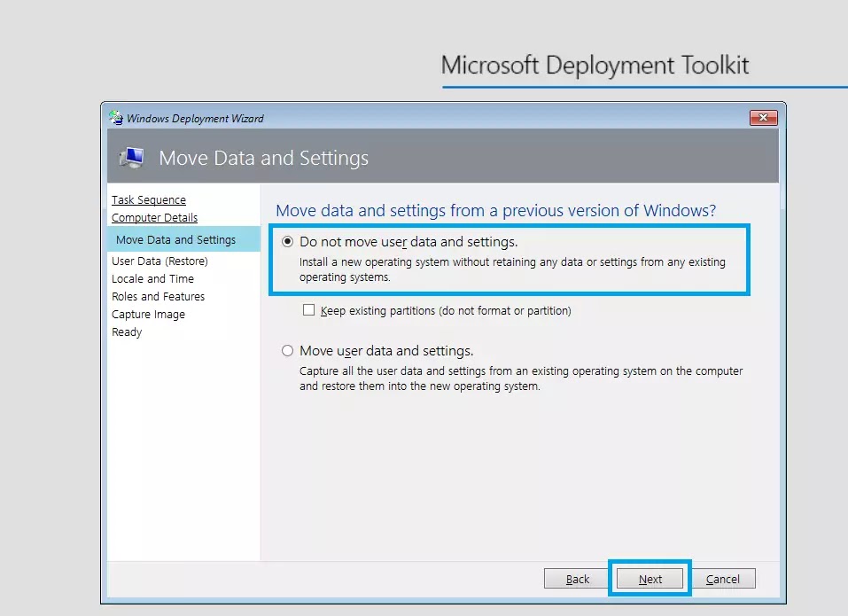The width and height of the screenshot is (848, 616).
Task: Cancel the deployment wizard
Action: pyautogui.click(x=722, y=579)
